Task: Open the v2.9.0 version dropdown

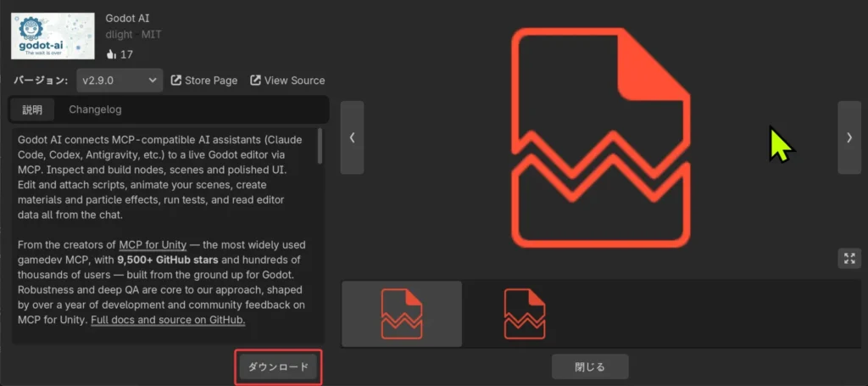Action: (120, 81)
